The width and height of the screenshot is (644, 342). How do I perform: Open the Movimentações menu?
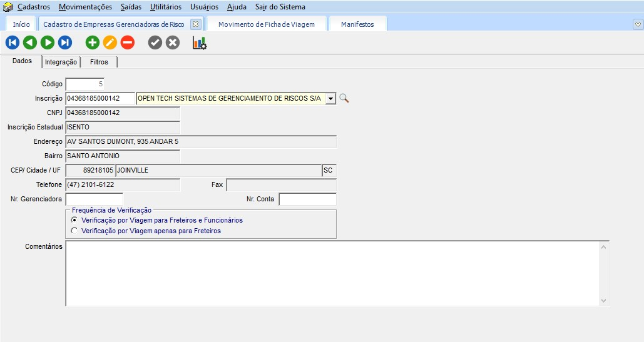tap(85, 7)
